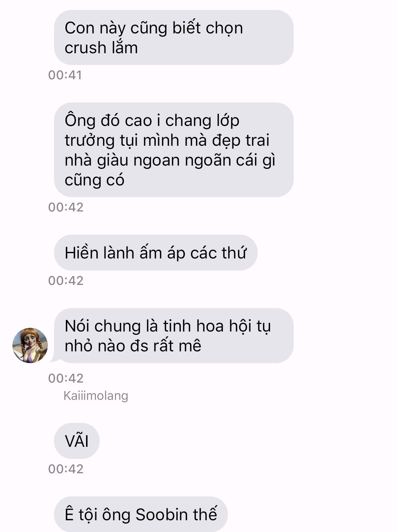Tap 'trưởng tụi mình mà đẹp trai' line
Screen dimensions: 397x532
point(167,140)
